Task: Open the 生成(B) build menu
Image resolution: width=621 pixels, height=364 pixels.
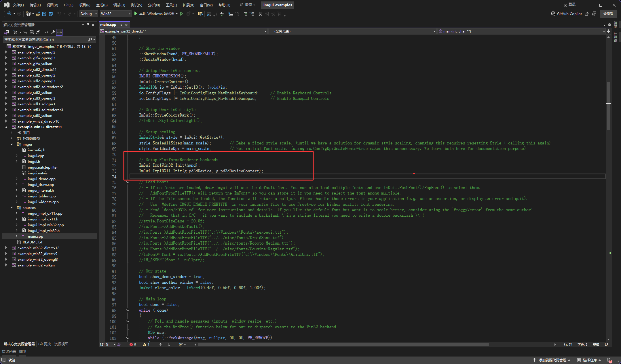Action: pyautogui.click(x=102, y=5)
